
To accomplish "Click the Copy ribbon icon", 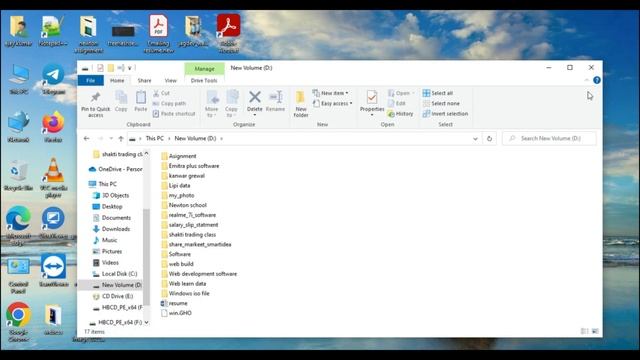I will (x=121, y=97).
